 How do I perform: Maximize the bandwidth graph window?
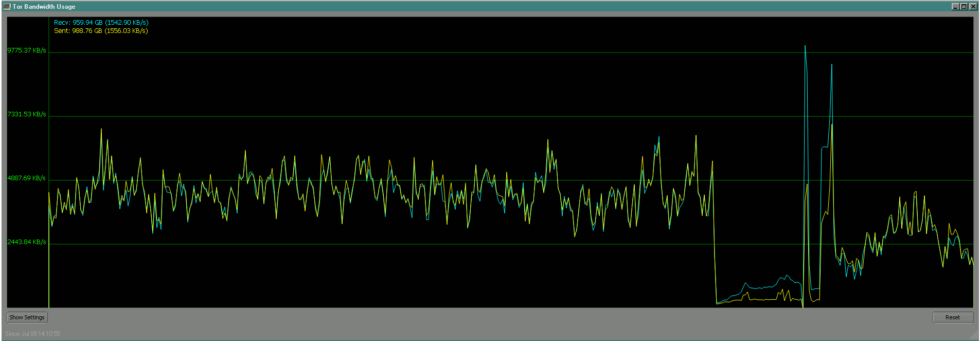964,7
